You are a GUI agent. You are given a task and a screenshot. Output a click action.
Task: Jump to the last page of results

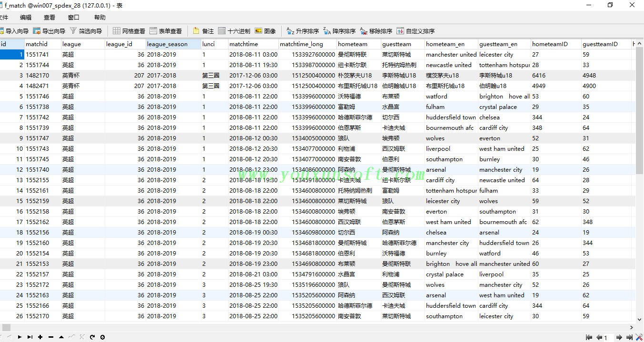pyautogui.click(x=629, y=337)
